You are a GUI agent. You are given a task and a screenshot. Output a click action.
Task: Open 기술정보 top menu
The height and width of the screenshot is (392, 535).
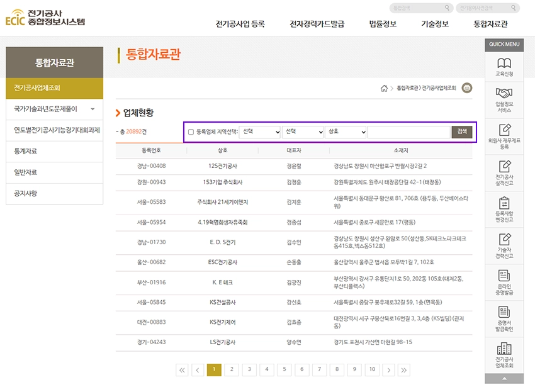435,24
